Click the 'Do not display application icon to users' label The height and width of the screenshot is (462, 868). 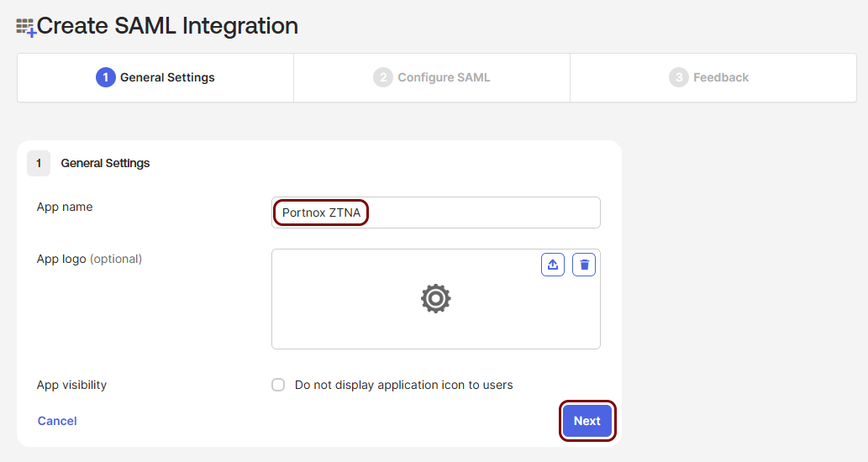pyautogui.click(x=403, y=385)
